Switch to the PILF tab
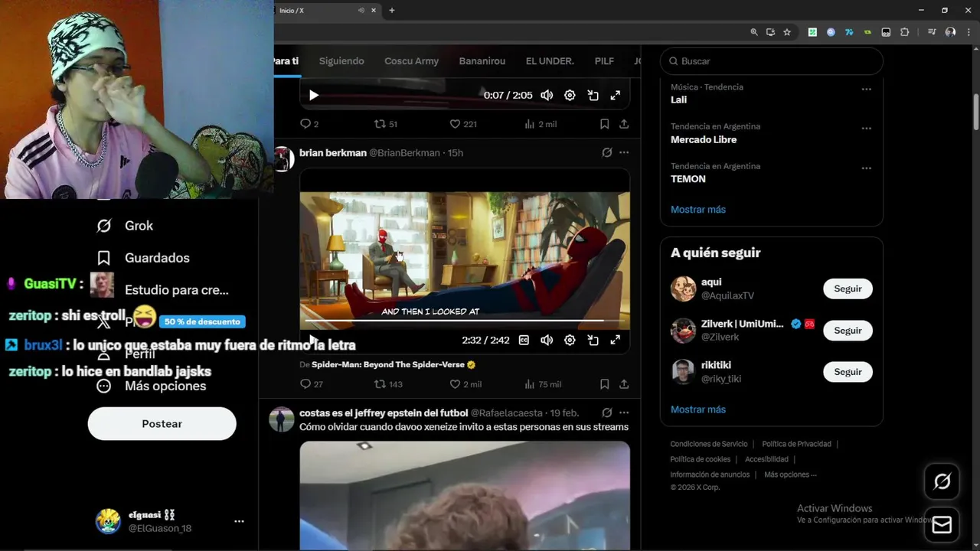 coord(604,61)
